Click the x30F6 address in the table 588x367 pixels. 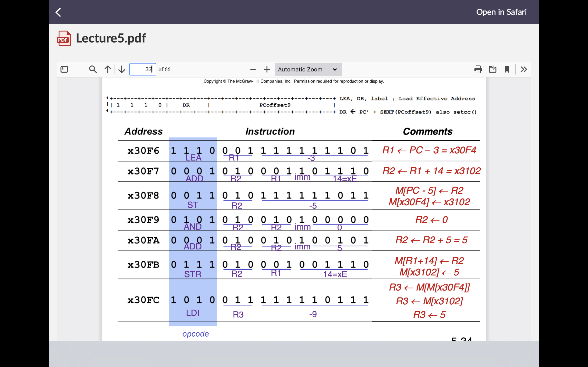click(x=143, y=150)
